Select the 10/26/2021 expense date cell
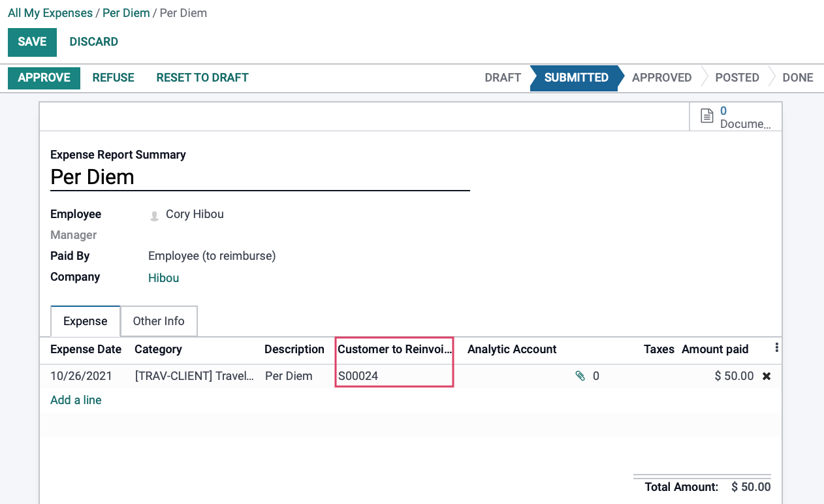The image size is (824, 504). coord(81,376)
